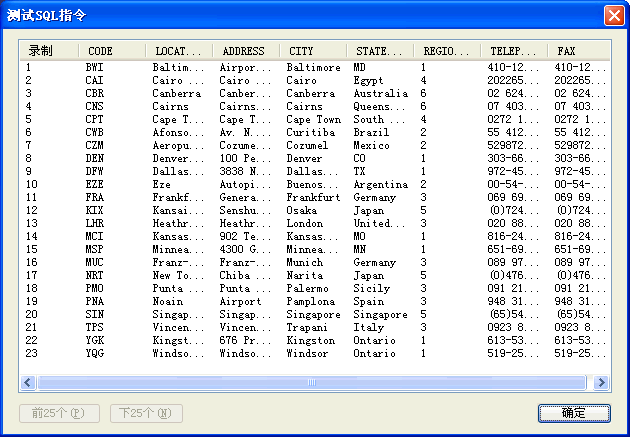Image resolution: width=630 pixels, height=437 pixels.
Task: Select the KIX code cell
Action: click(94, 210)
